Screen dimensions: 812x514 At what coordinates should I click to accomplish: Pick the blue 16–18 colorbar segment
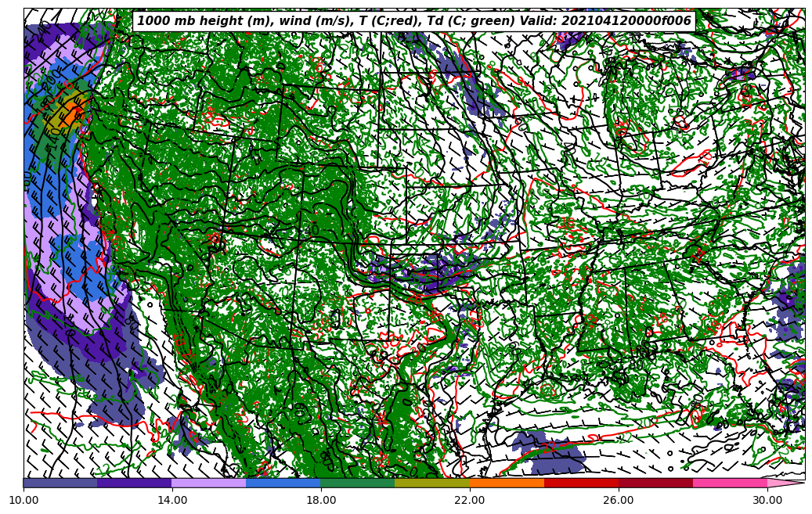pyautogui.click(x=283, y=483)
